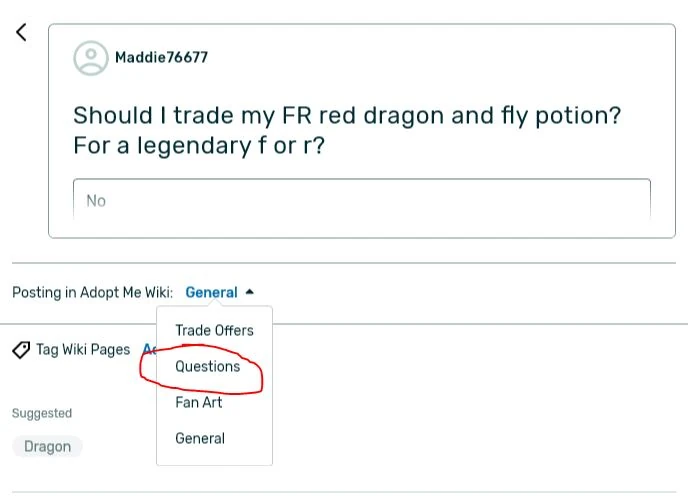The width and height of the screenshot is (688, 501).
Task: Collapse the category menu via the caret arrow
Action: click(249, 292)
